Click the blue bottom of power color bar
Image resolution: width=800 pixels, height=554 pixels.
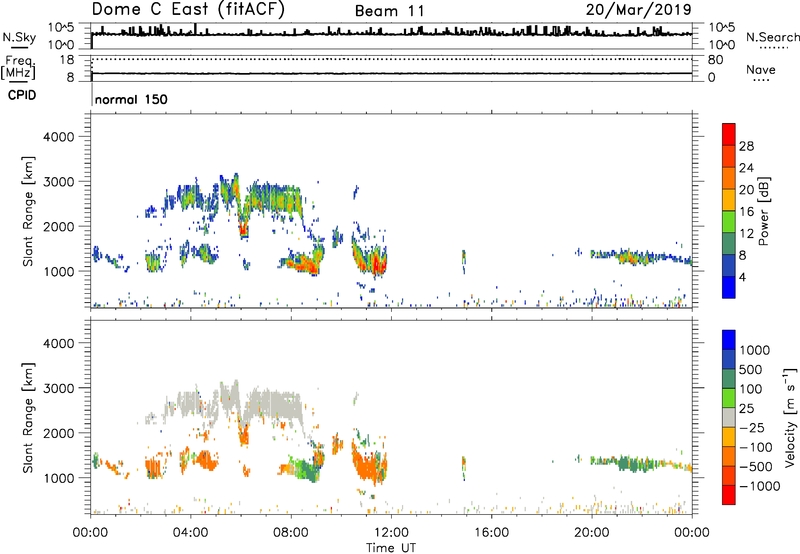click(729, 287)
